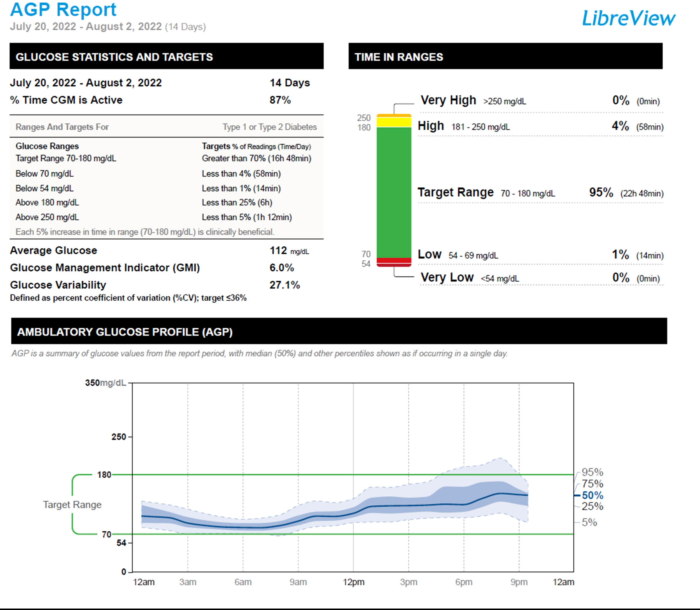Click the 'Ranges And Targets For' label
The width and height of the screenshot is (700, 610).
click(62, 127)
